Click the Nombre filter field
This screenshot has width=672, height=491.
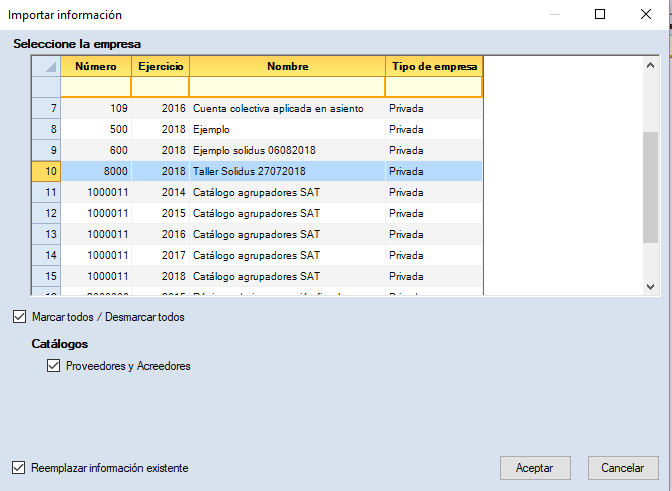pos(287,88)
